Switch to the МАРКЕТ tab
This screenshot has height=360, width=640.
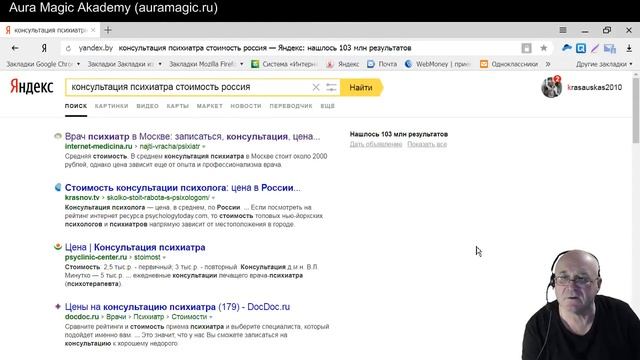(x=210, y=106)
